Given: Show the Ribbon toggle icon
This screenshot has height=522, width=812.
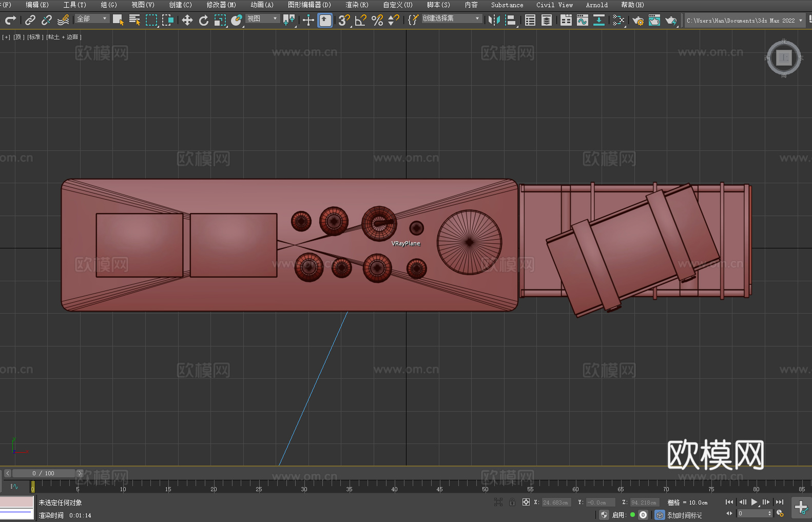Looking at the screenshot, I should [x=566, y=20].
